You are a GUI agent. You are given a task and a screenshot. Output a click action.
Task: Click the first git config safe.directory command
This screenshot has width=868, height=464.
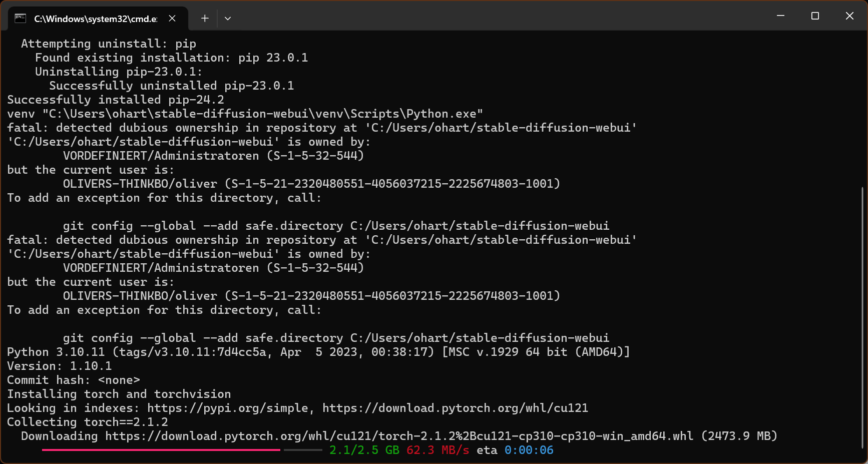336,226
